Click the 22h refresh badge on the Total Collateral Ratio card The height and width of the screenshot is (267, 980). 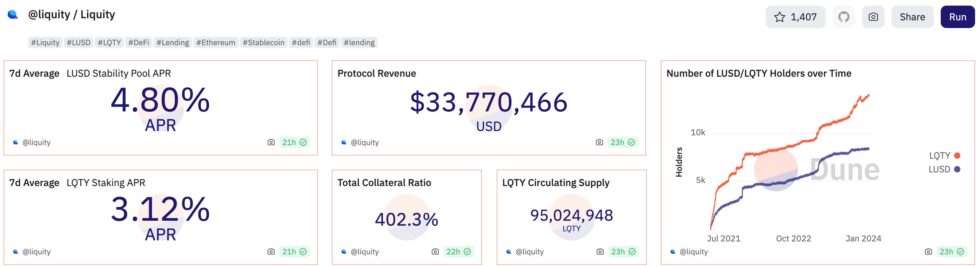tap(459, 252)
